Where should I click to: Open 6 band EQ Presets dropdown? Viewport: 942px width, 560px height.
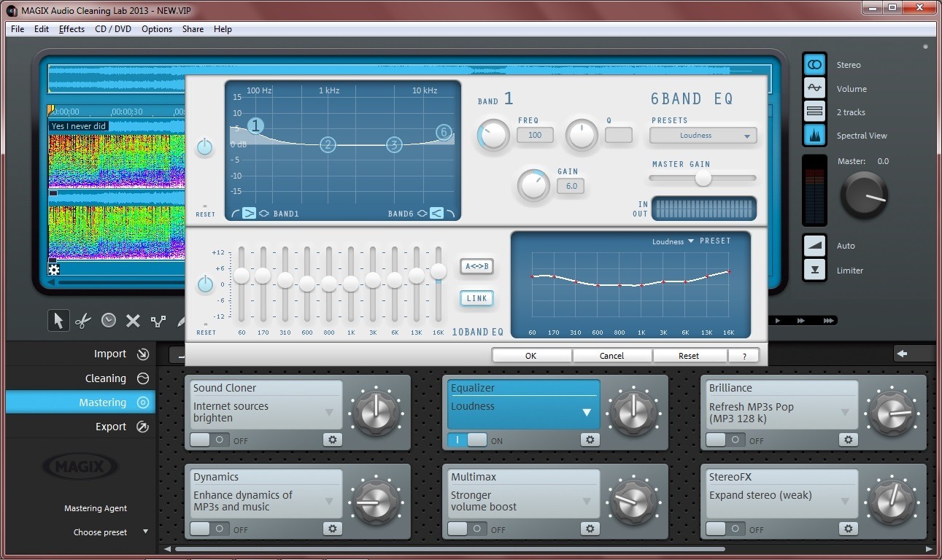(x=703, y=136)
